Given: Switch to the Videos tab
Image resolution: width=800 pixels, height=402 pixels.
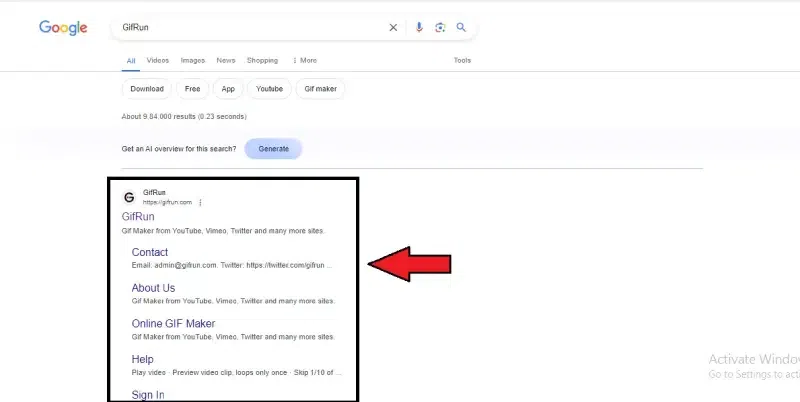Looking at the screenshot, I should tap(158, 60).
